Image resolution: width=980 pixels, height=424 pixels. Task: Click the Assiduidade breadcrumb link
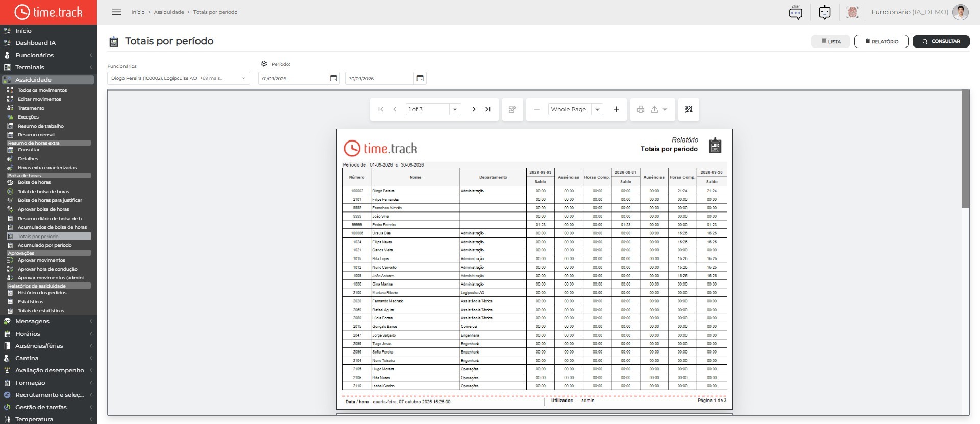pos(169,12)
